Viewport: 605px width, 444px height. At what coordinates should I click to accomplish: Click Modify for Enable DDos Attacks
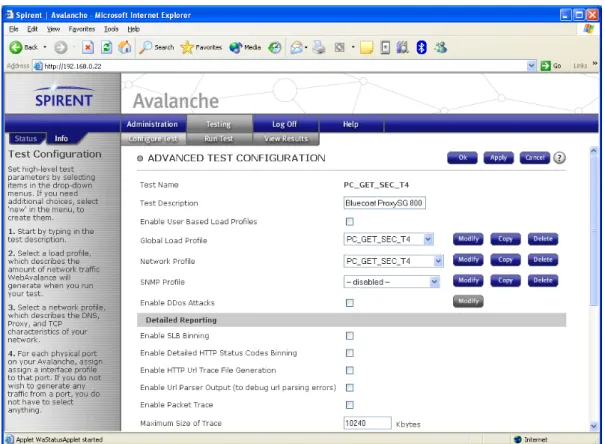coord(468,301)
